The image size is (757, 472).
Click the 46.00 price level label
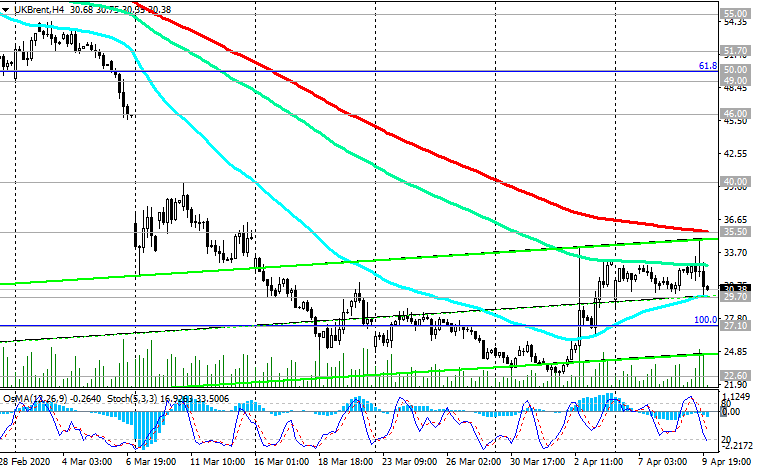735,114
